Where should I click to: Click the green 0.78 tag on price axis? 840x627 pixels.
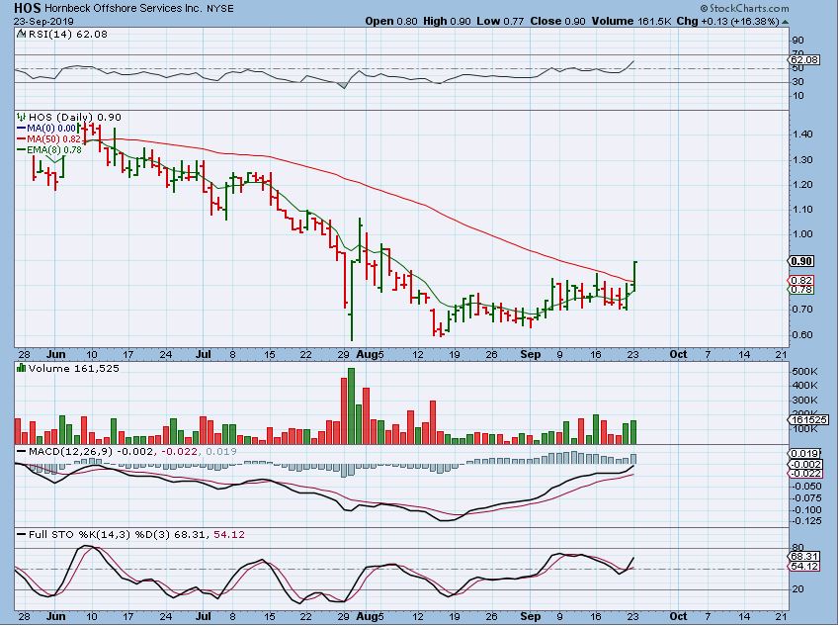800,290
